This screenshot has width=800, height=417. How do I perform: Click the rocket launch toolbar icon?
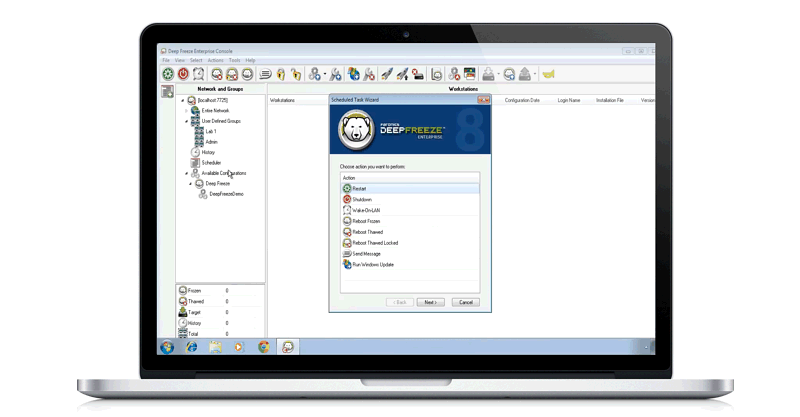pos(387,75)
